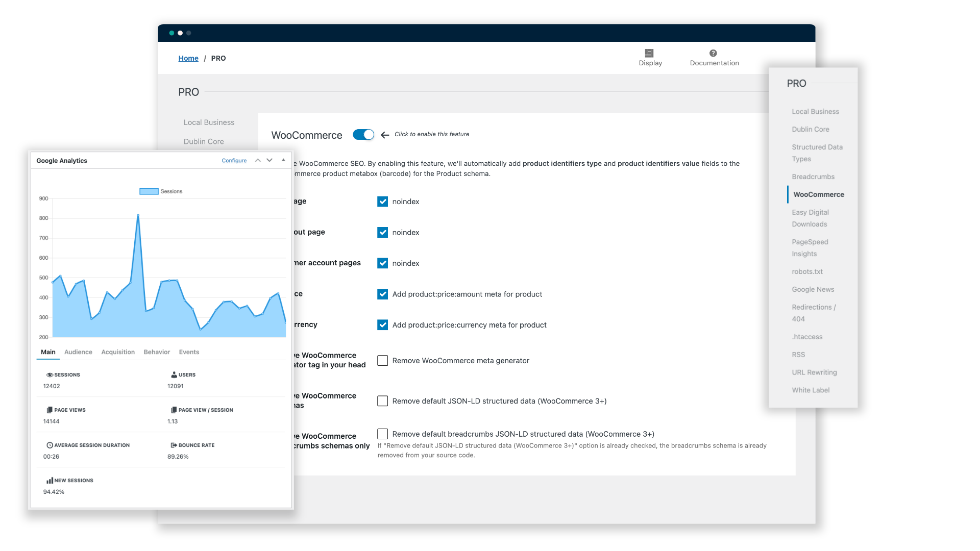Viewport: 980px width, 551px height.
Task: Open the Acquisition tab
Action: 118,352
